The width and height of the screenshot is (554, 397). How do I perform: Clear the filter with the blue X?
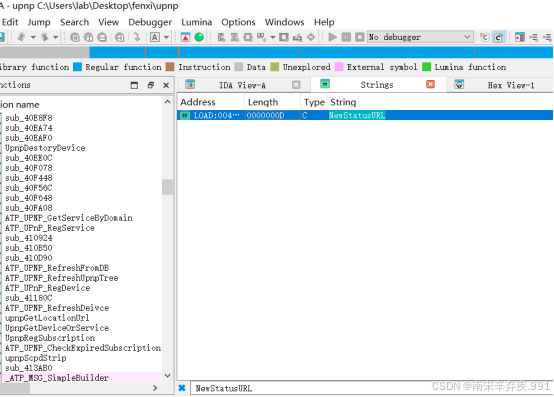pos(182,388)
